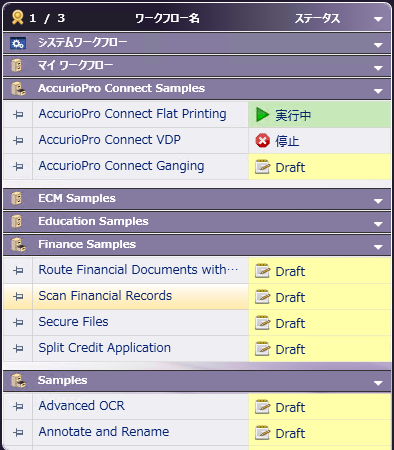Collapse the Finance Samples section arrow
Viewport: 394px width, 450px height.
[x=378, y=247]
